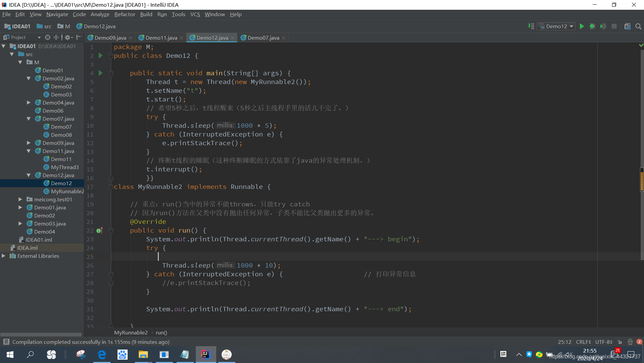
Task: Close the Demo12.java tab
Action: (232, 38)
